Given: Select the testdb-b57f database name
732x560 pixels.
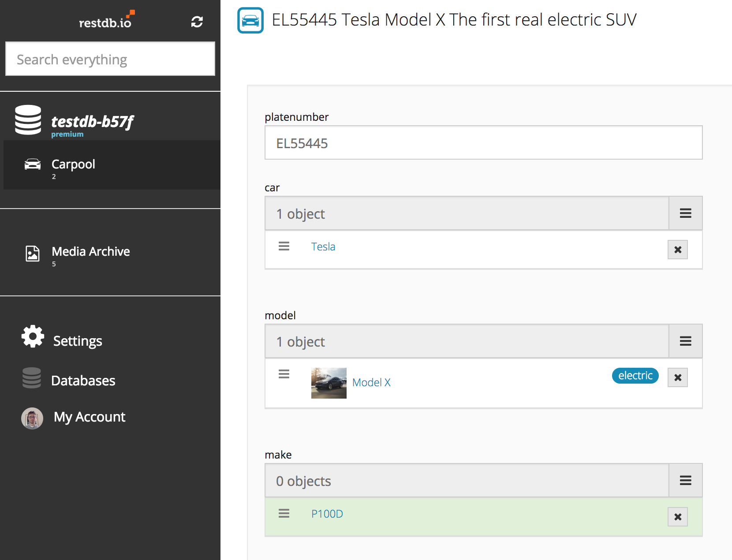Looking at the screenshot, I should (92, 121).
